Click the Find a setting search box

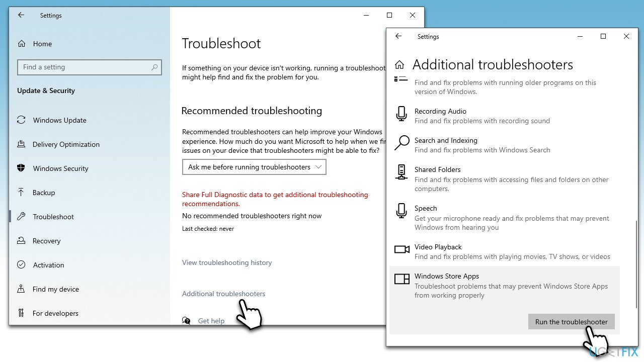click(x=90, y=67)
